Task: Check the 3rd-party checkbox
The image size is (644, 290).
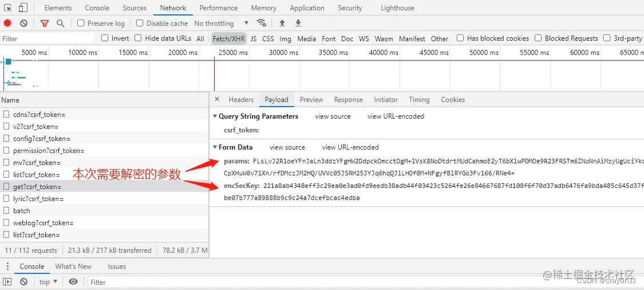Action: point(607,38)
